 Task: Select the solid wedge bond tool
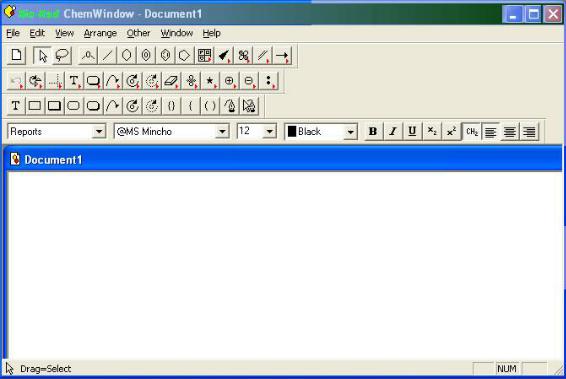tap(224, 56)
